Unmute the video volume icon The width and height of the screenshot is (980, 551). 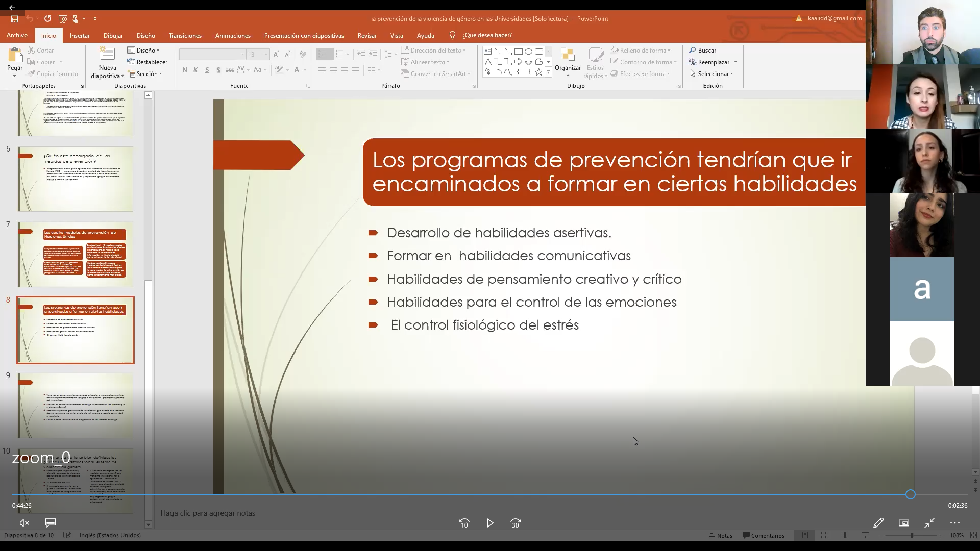(24, 523)
